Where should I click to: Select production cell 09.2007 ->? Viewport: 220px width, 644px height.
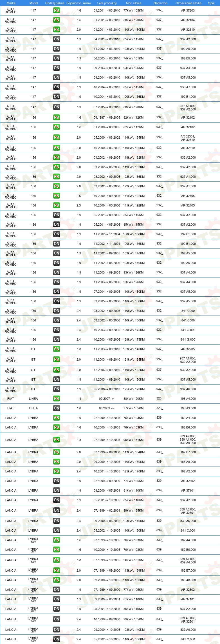(106, 399)
